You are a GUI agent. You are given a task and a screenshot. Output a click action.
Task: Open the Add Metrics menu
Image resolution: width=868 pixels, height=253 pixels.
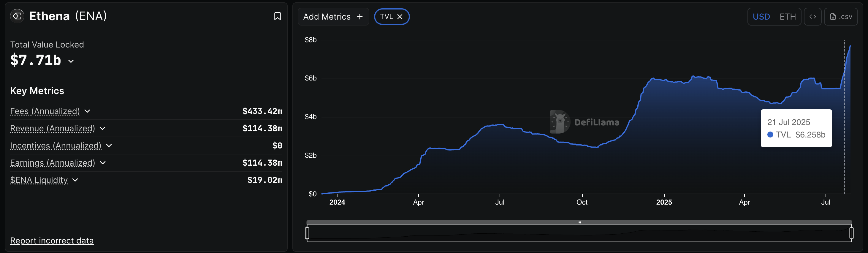point(333,17)
